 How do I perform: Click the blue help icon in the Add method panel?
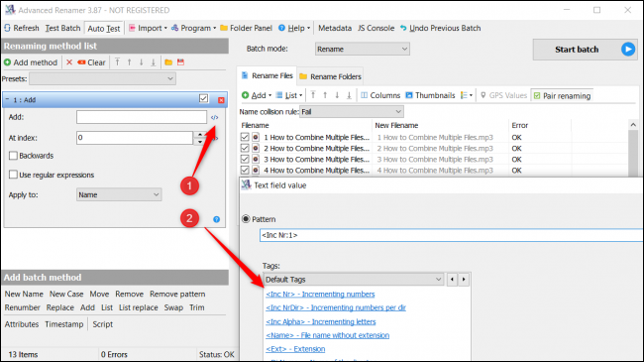[216, 219]
